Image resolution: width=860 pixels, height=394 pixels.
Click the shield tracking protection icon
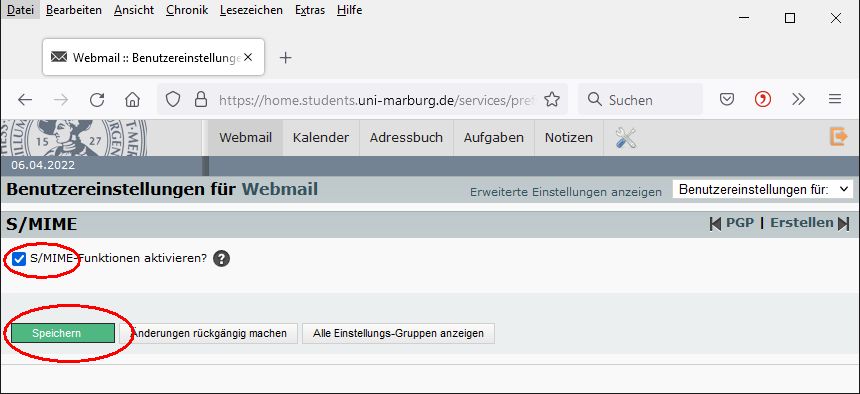point(173,100)
